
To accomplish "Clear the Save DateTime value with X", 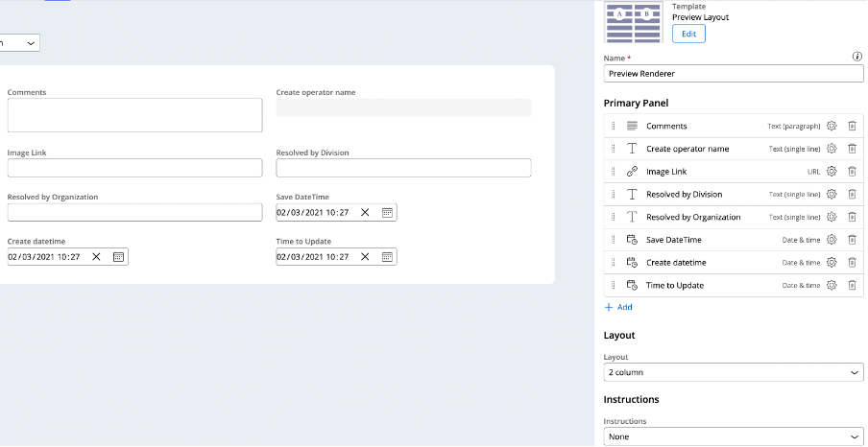I will click(x=365, y=212).
